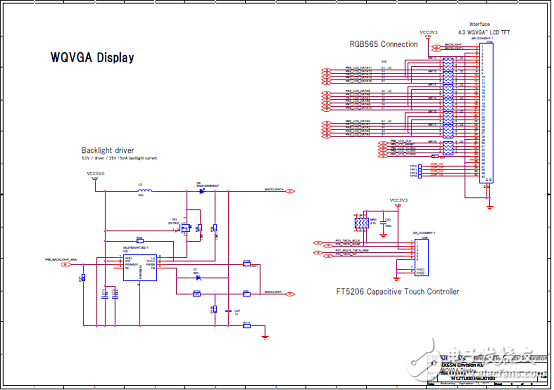Click the FT5206 Capacitive Touch Controller label
This screenshot has width=554, height=390.
pyautogui.click(x=397, y=292)
